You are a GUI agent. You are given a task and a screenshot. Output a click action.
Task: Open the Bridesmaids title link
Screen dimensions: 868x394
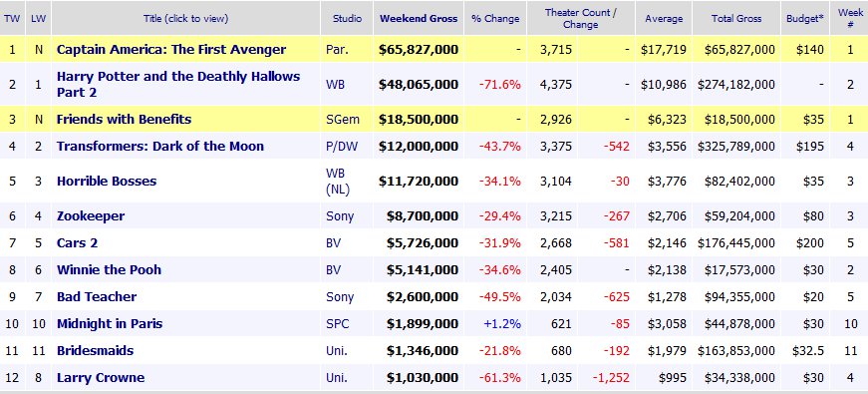(95, 350)
